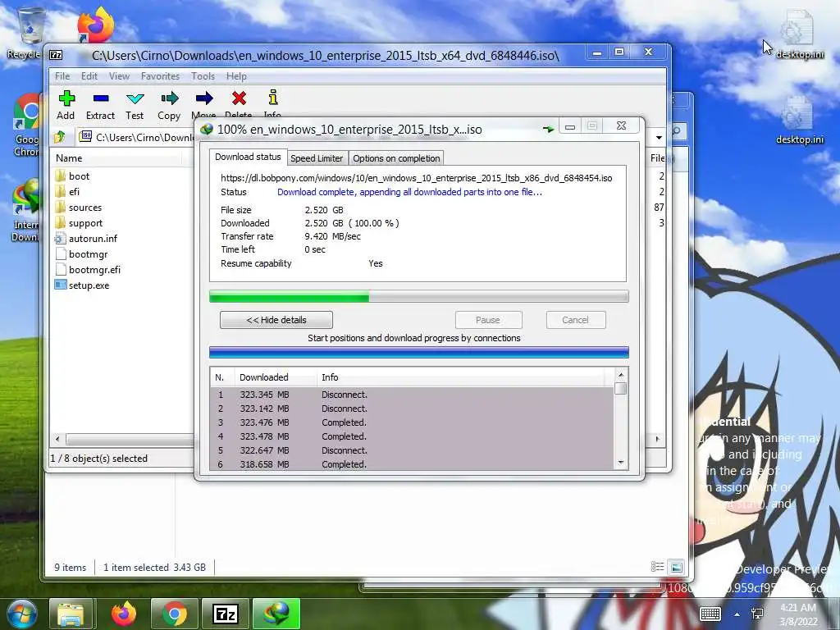Select the autorun.inf file icon

(x=60, y=239)
